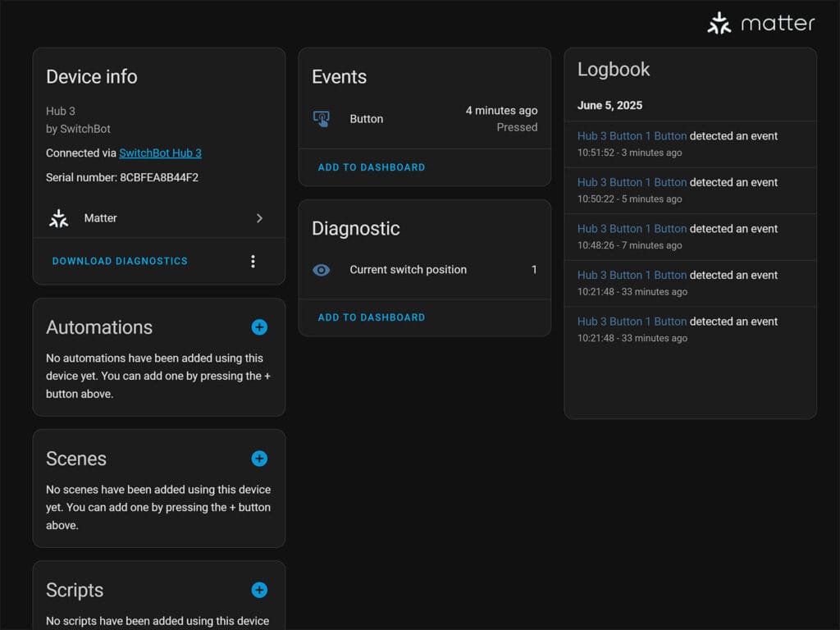Click Download Diagnostics button

point(120,262)
